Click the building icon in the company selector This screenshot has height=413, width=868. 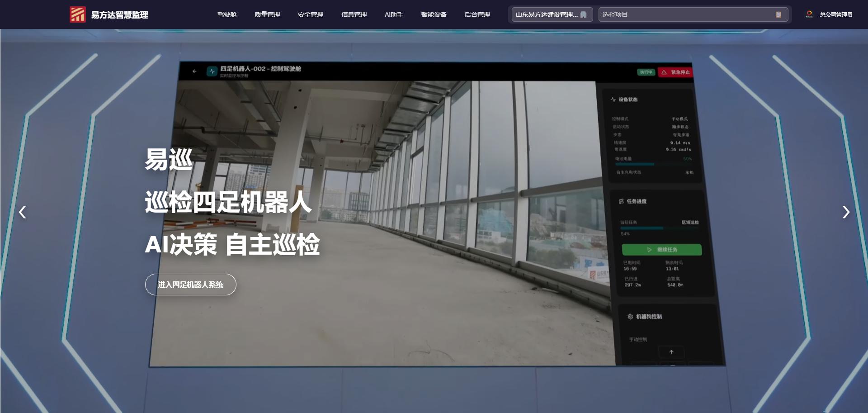tap(584, 14)
